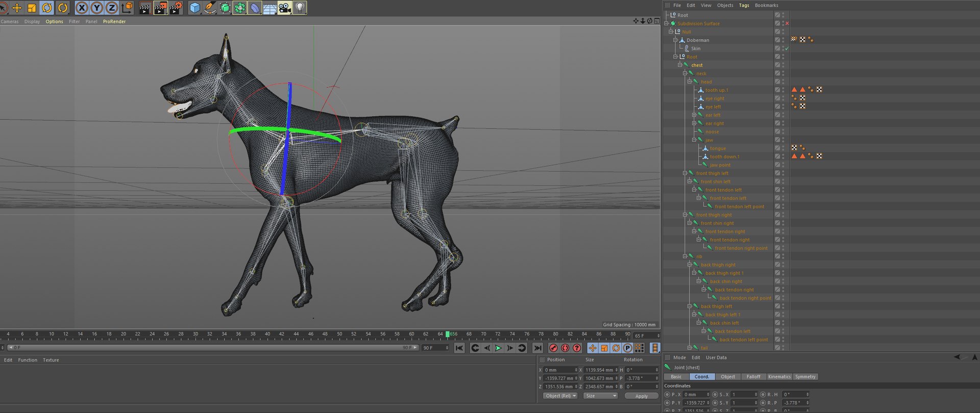Viewport: 980px width, 413px height.
Task: Toggle Z axis lock
Action: click(111, 7)
